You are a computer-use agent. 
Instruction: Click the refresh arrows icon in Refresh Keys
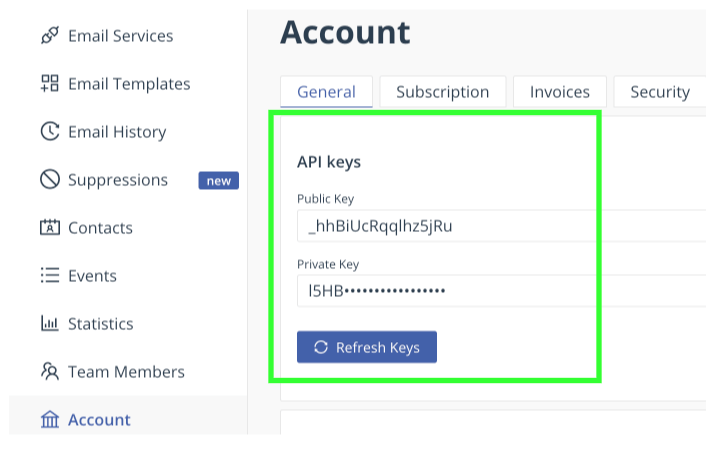coord(321,348)
